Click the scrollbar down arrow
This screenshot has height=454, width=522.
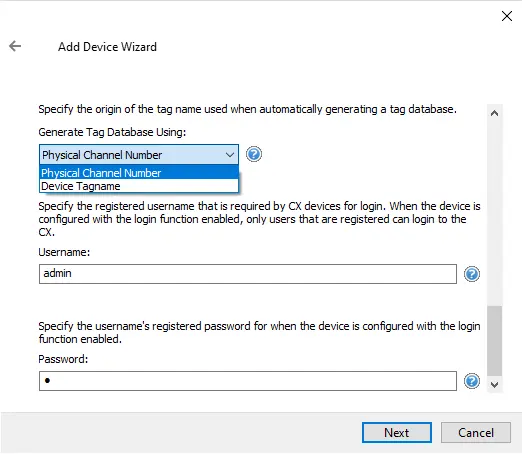coord(494,385)
